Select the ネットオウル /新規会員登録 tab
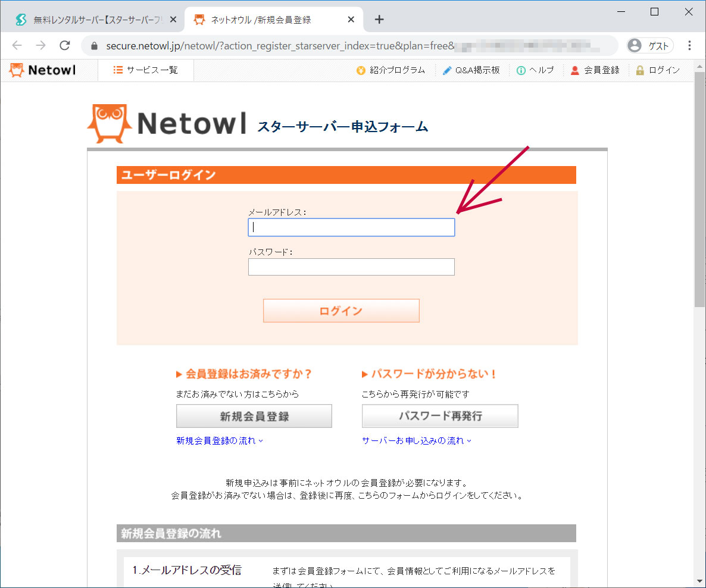706x588 pixels. 274,20
